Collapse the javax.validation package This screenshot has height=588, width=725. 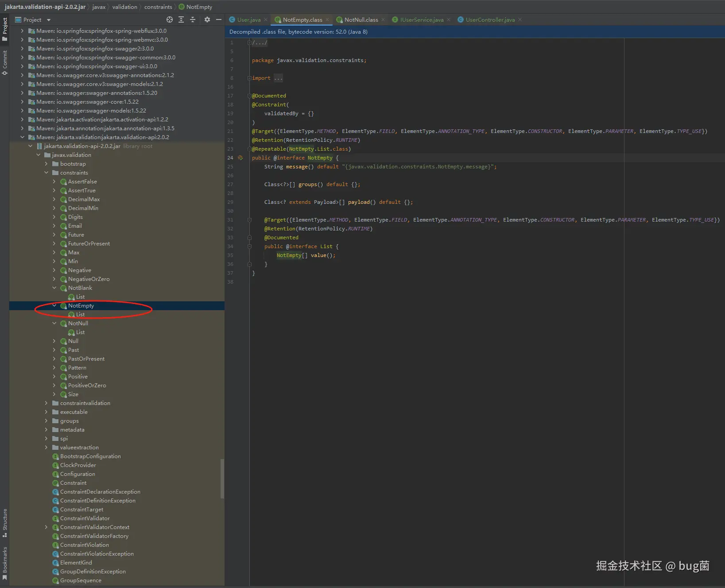click(x=38, y=155)
